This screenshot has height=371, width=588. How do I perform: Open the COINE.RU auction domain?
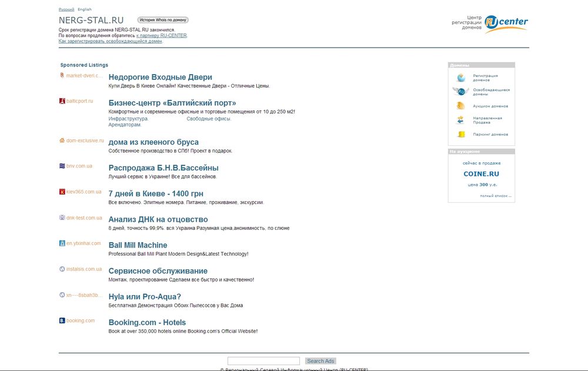point(481,174)
